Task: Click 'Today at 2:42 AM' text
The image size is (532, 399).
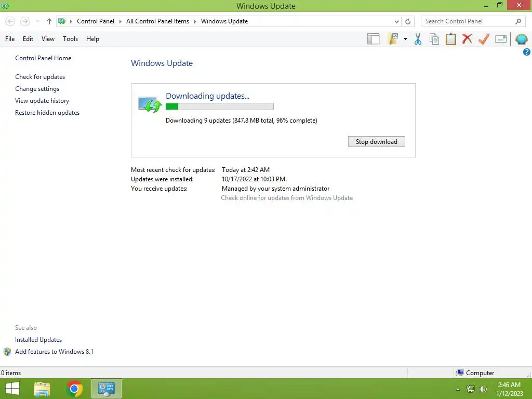Action: tap(246, 170)
